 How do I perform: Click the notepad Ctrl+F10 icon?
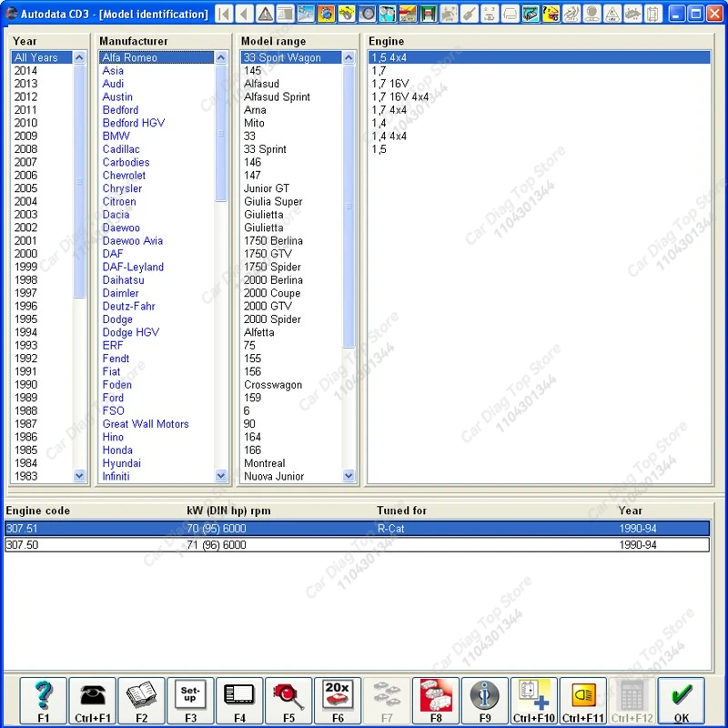point(534,696)
